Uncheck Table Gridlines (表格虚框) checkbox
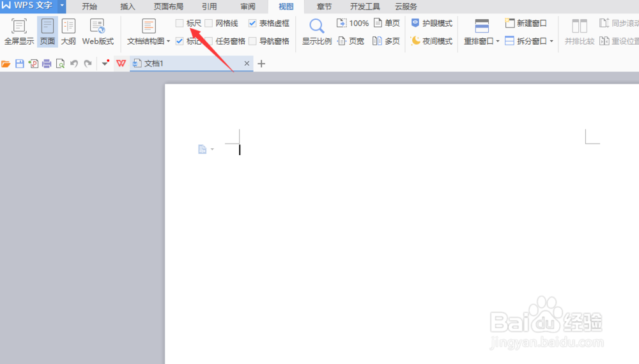639x364 pixels. (x=252, y=23)
